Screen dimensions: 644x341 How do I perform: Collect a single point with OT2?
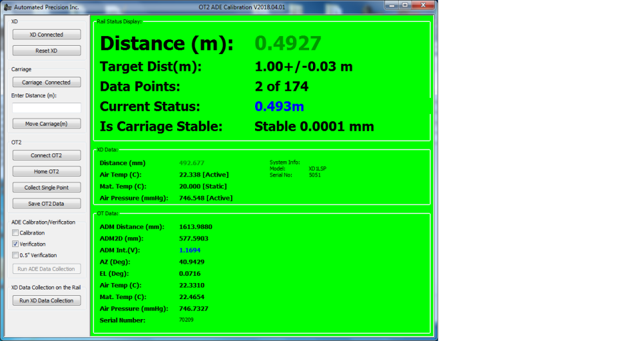46,188
